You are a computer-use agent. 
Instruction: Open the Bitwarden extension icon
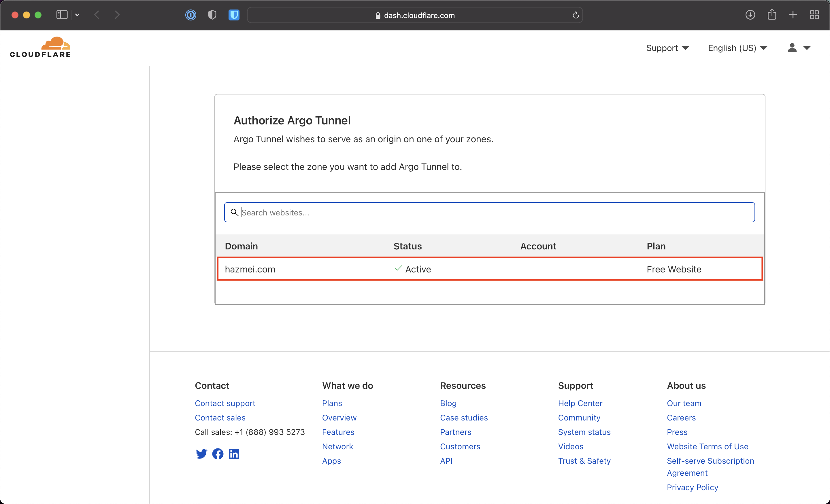(x=234, y=15)
